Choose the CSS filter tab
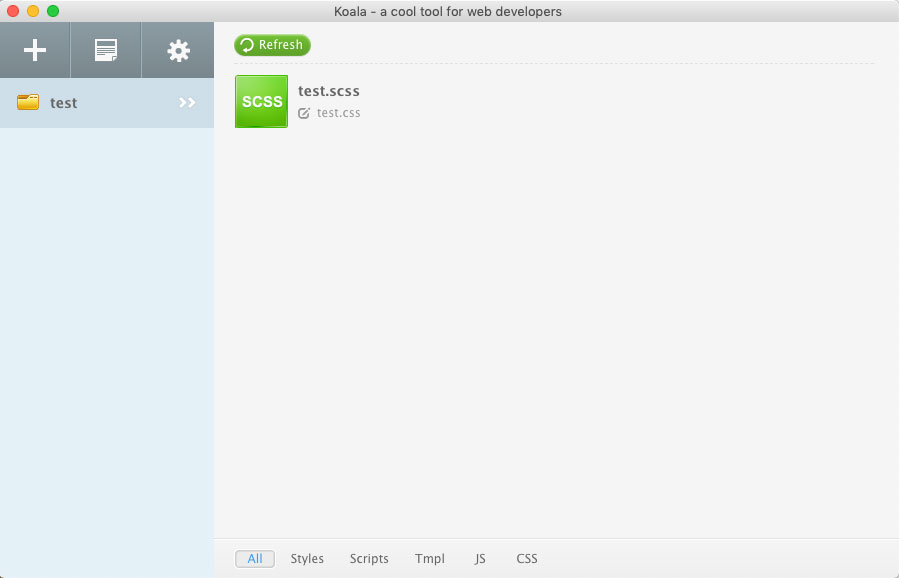 point(527,559)
